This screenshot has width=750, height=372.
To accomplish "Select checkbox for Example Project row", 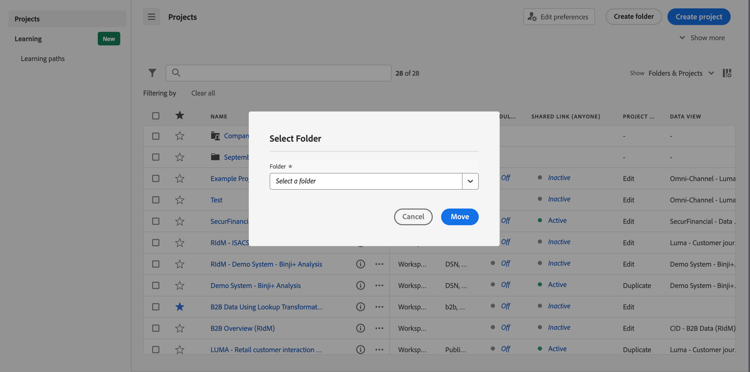I will coord(155,178).
